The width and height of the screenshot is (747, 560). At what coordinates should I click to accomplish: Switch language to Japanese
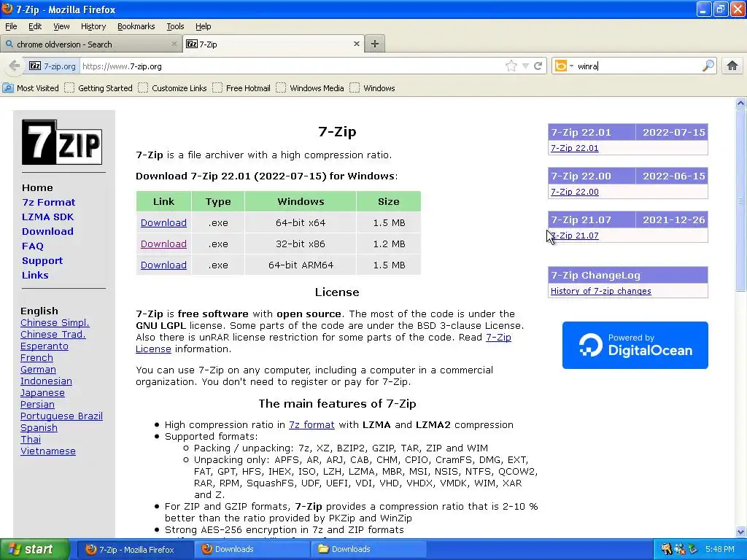pos(42,393)
